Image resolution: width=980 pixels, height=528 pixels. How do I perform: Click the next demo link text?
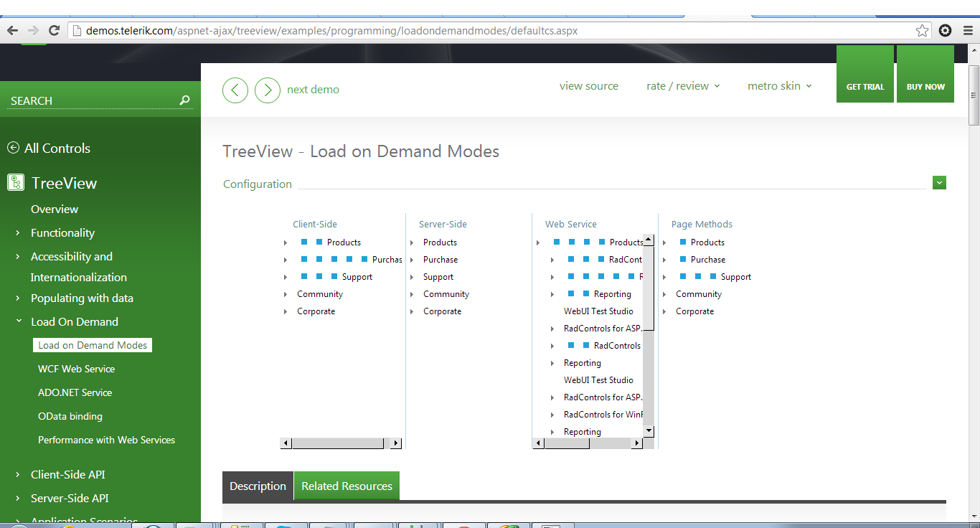pos(314,90)
